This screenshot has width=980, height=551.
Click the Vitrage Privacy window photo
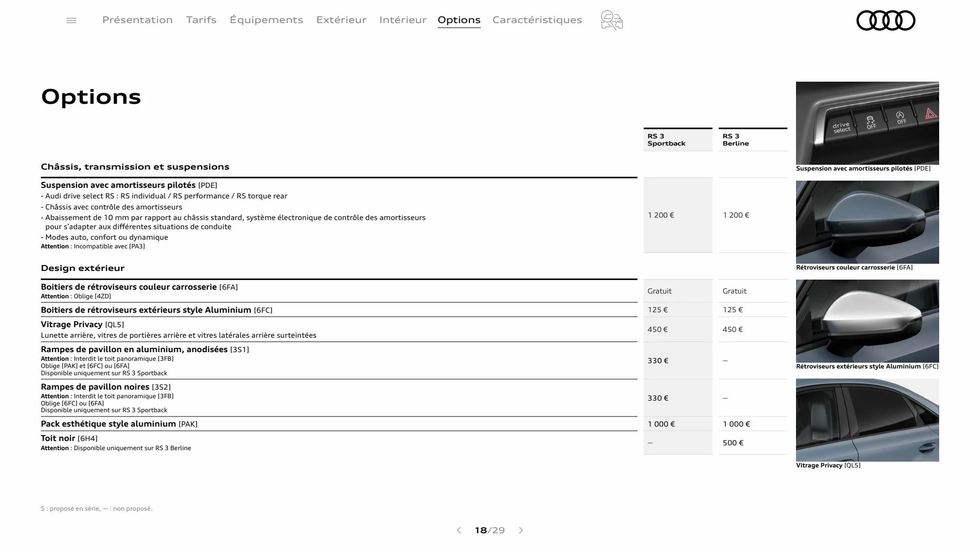[867, 420]
